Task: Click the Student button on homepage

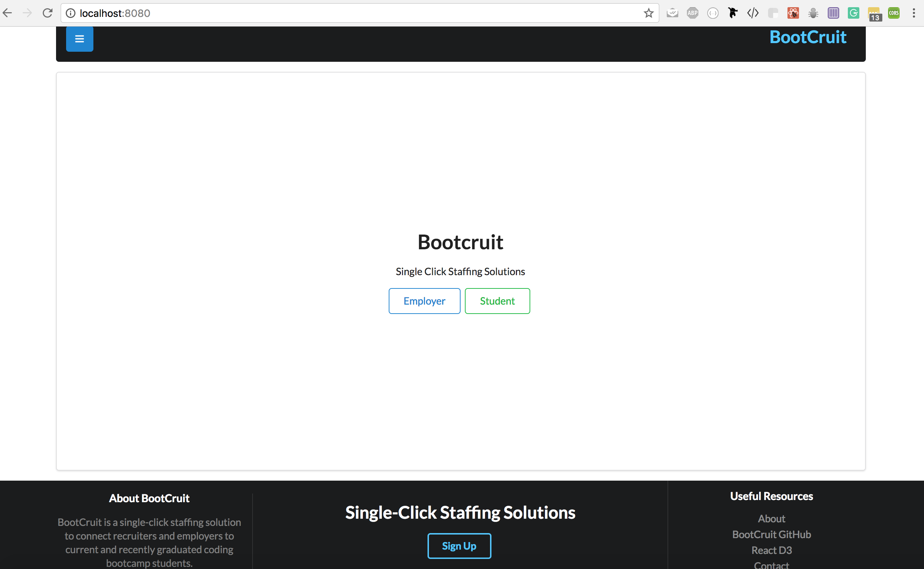Action: tap(497, 300)
